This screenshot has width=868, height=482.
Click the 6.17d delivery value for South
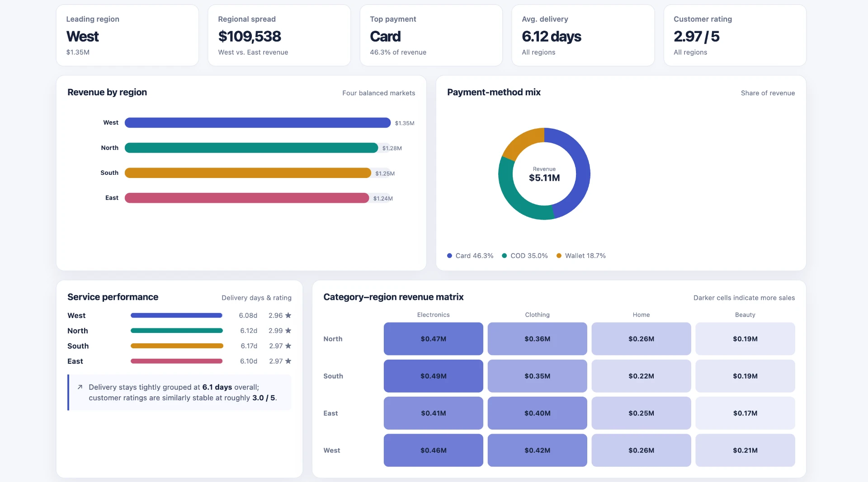[x=249, y=346]
